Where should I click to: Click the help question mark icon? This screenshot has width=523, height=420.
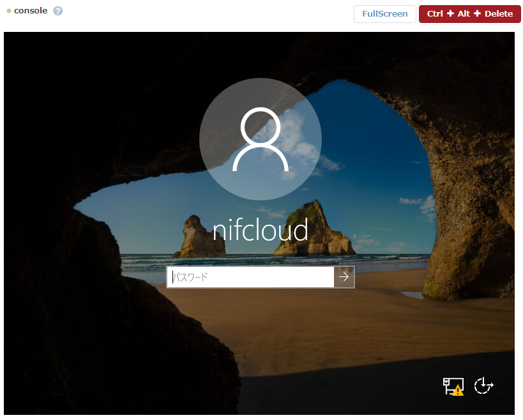(58, 11)
